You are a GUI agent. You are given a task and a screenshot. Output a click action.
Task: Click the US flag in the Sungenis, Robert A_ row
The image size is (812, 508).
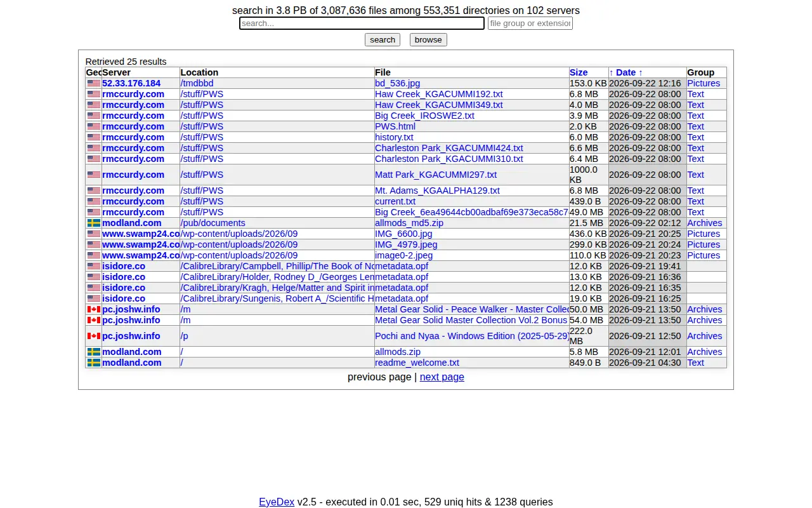(x=94, y=298)
